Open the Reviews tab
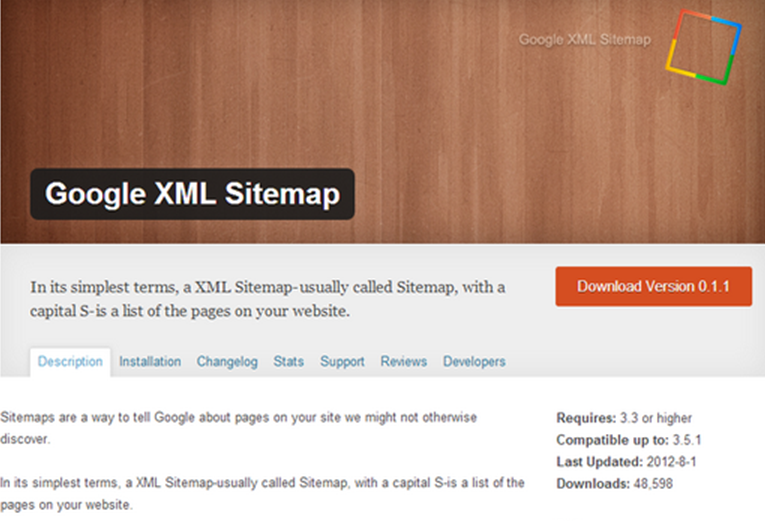Screen dimensions: 765x521 403,361
